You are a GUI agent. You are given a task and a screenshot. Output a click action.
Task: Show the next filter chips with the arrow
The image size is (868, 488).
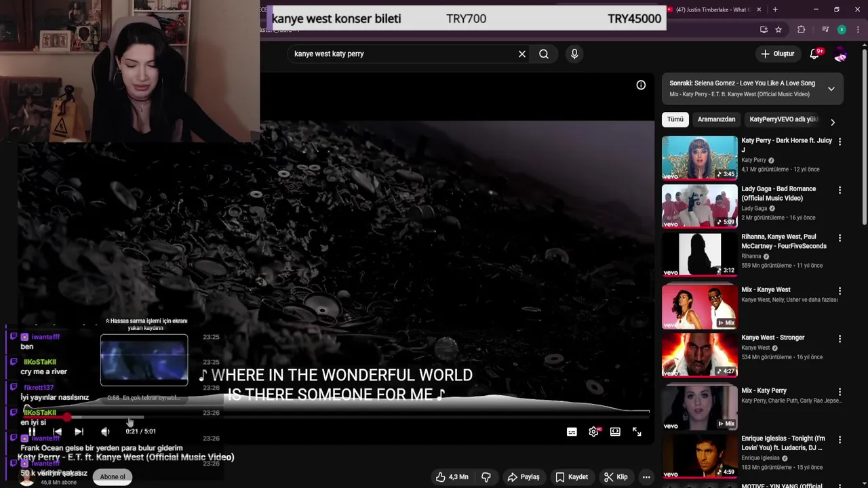tap(833, 122)
